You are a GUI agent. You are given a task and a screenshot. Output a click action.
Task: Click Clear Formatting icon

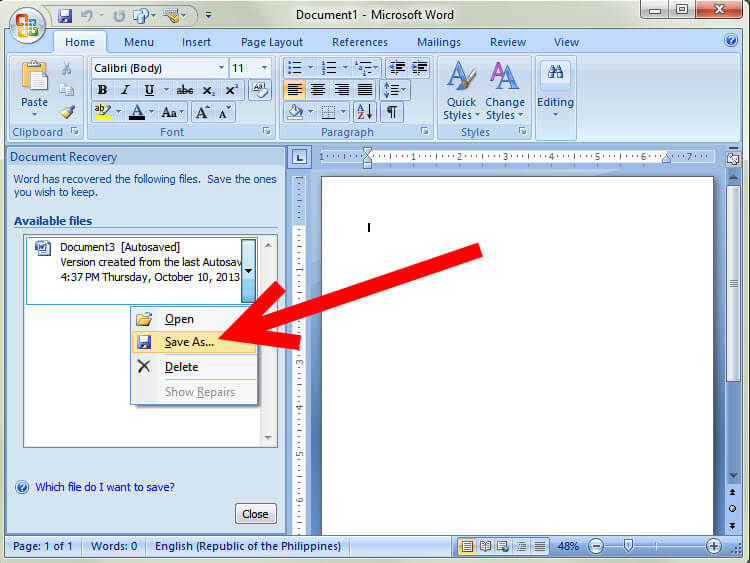(x=260, y=90)
